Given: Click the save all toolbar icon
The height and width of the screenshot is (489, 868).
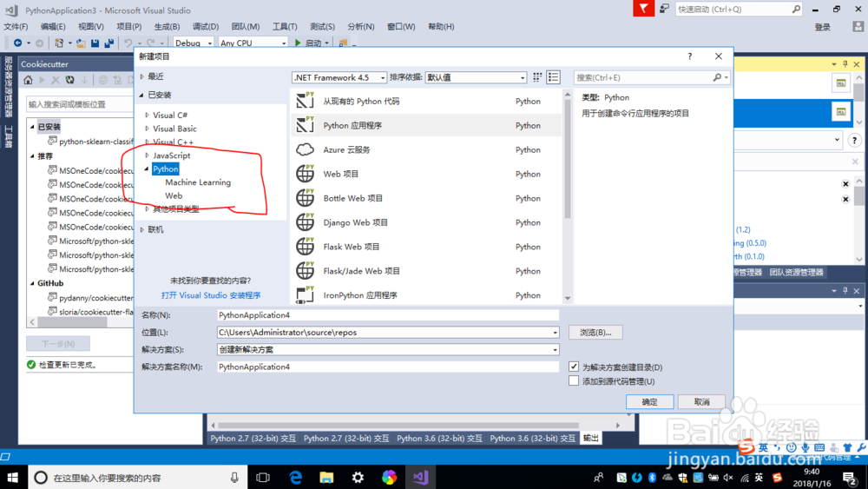Looking at the screenshot, I should [109, 43].
